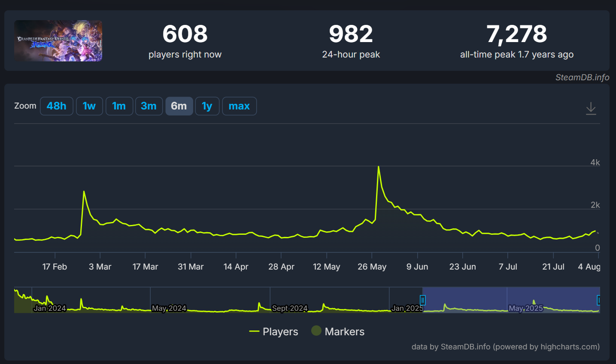
Task: Click the 3 Mar axis label
Action: (x=100, y=267)
